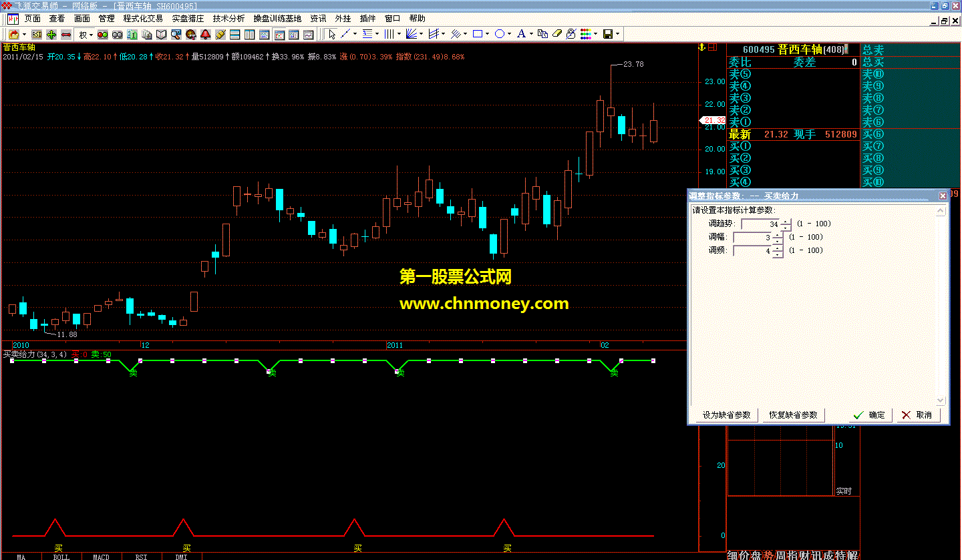This screenshot has height=560, width=962.
Task: Expand the text tool dropdown arrow
Action: 531,34
